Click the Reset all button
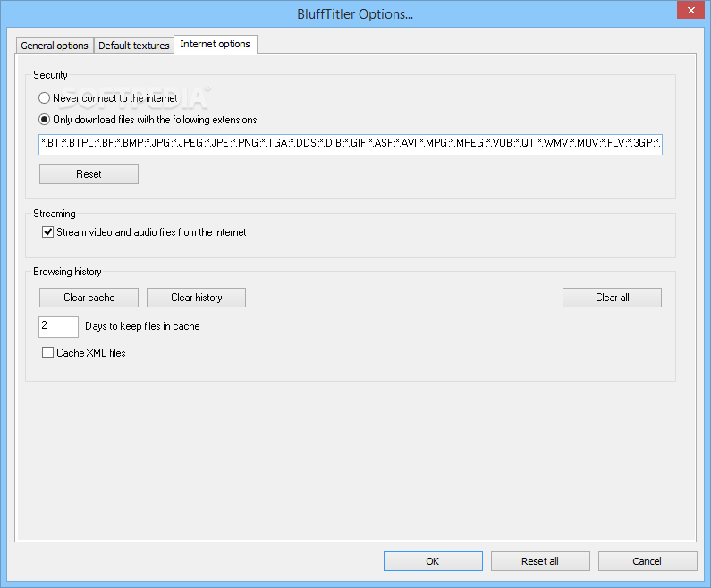The width and height of the screenshot is (711, 588). coord(540,561)
